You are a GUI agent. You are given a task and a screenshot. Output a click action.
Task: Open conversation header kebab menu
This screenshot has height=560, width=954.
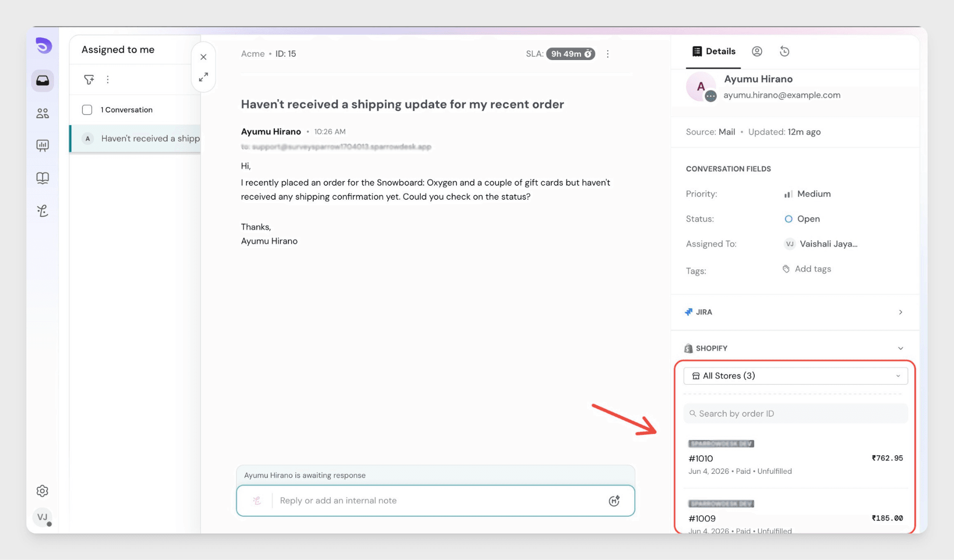607,54
